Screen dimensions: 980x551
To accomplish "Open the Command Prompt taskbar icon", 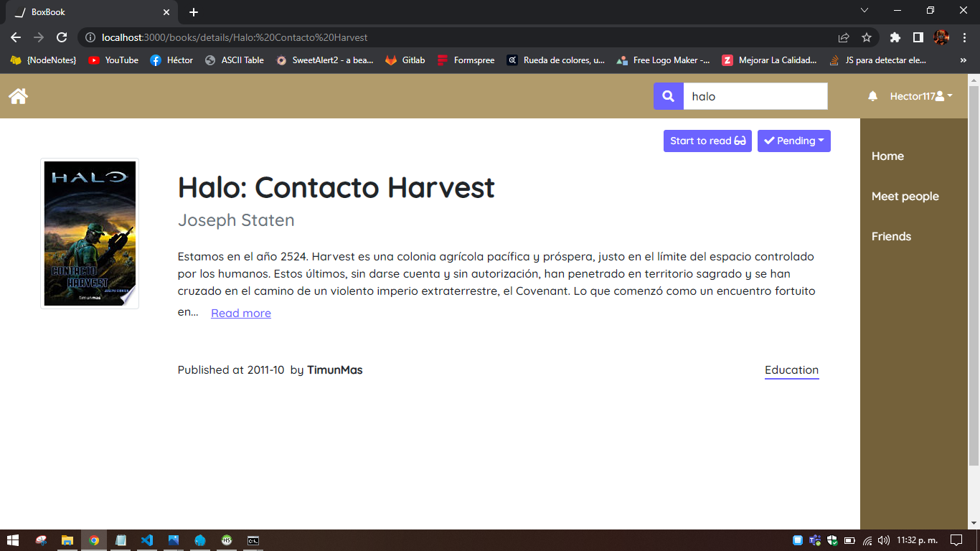I will [253, 540].
